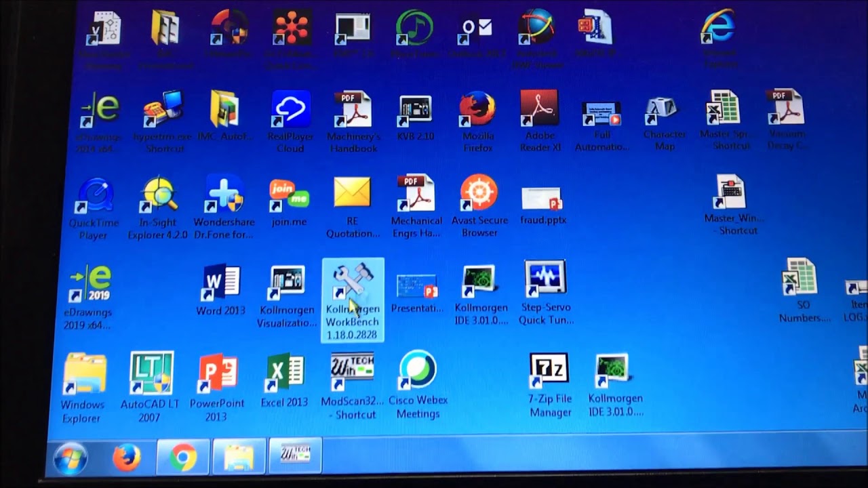Open the Windows Start menu
868x488 pixels.
[x=71, y=458]
